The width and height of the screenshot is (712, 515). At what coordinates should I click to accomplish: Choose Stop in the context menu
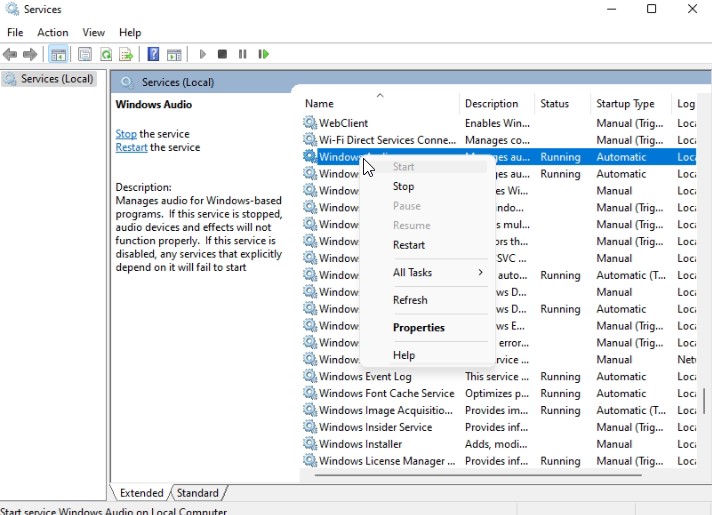click(403, 186)
